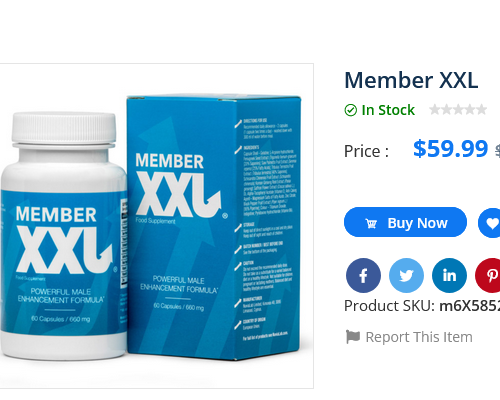Click the Buy Now text label
Viewport: 500px width, 400px height.
click(x=417, y=223)
